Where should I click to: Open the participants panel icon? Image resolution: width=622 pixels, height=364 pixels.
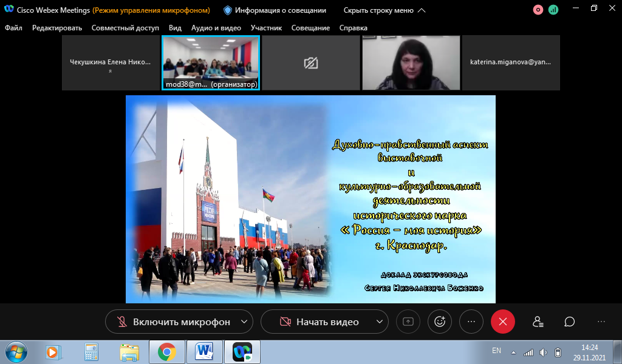538,322
